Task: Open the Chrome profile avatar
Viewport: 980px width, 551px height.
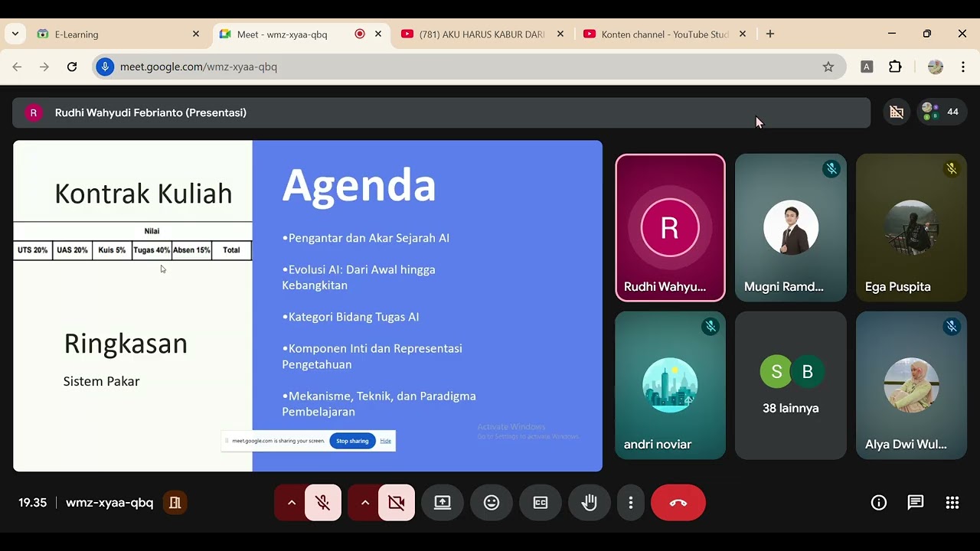Action: [x=936, y=67]
